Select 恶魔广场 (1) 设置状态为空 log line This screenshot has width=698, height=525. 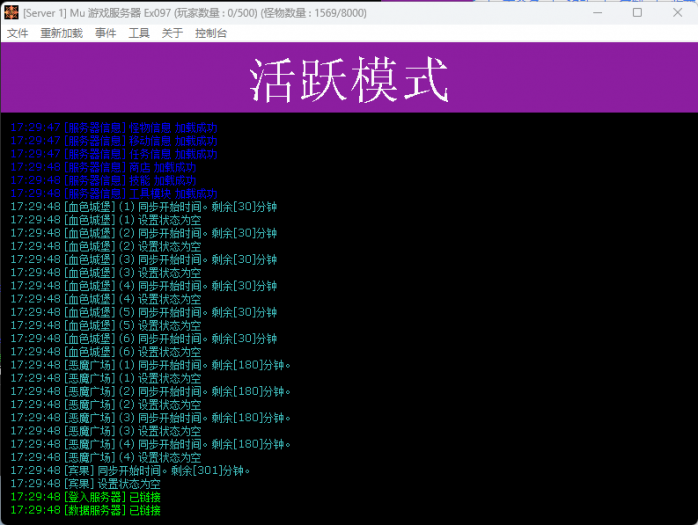click(x=106, y=378)
